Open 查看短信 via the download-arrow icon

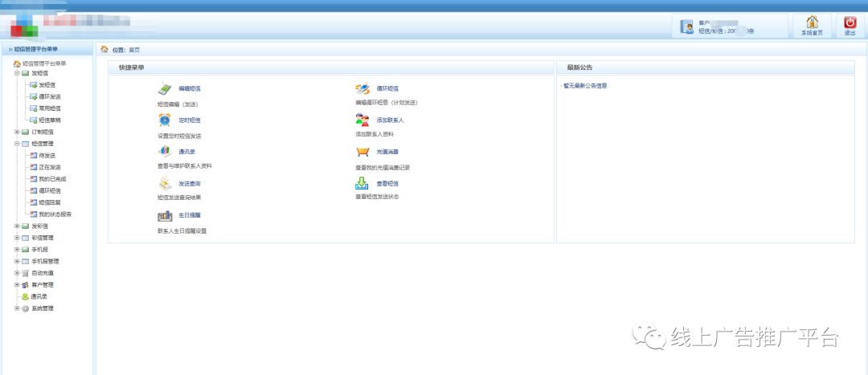(362, 184)
